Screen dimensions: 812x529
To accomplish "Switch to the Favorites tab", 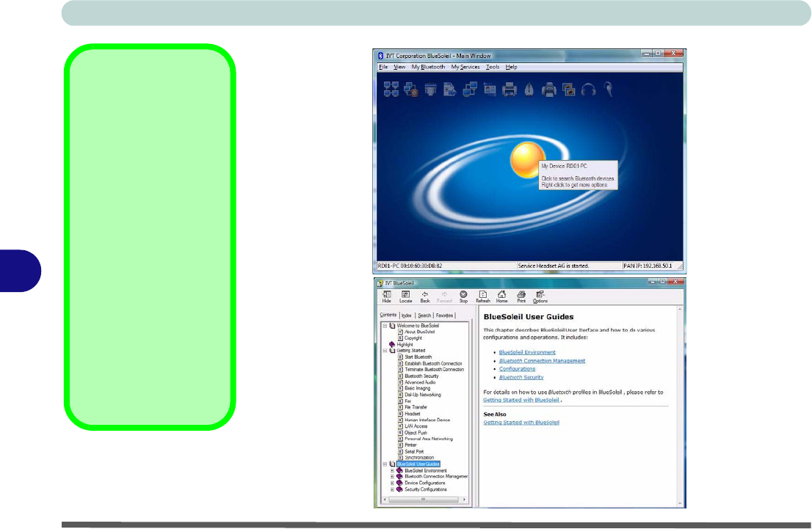I will (x=444, y=315).
